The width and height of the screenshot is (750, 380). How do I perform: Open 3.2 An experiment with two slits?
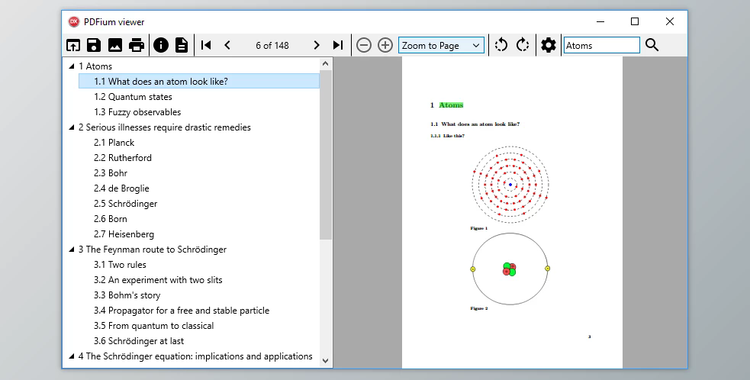[x=158, y=280]
